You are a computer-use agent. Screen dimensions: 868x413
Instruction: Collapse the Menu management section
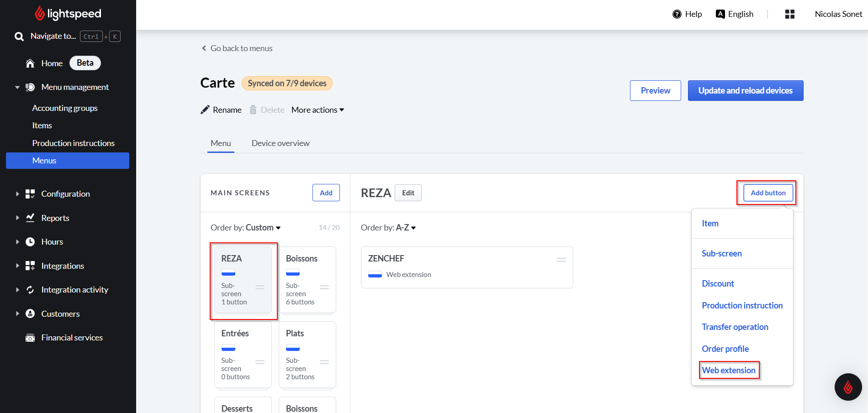(17, 87)
